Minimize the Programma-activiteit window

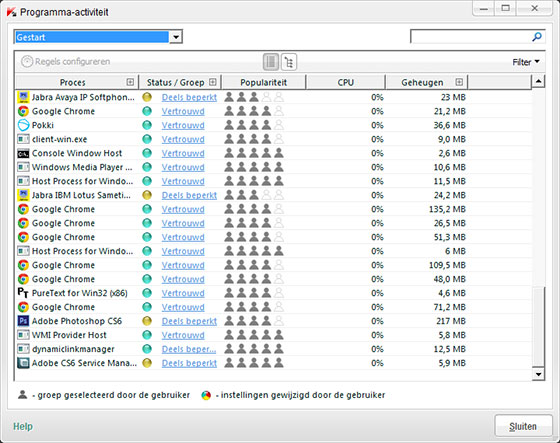click(484, 8)
